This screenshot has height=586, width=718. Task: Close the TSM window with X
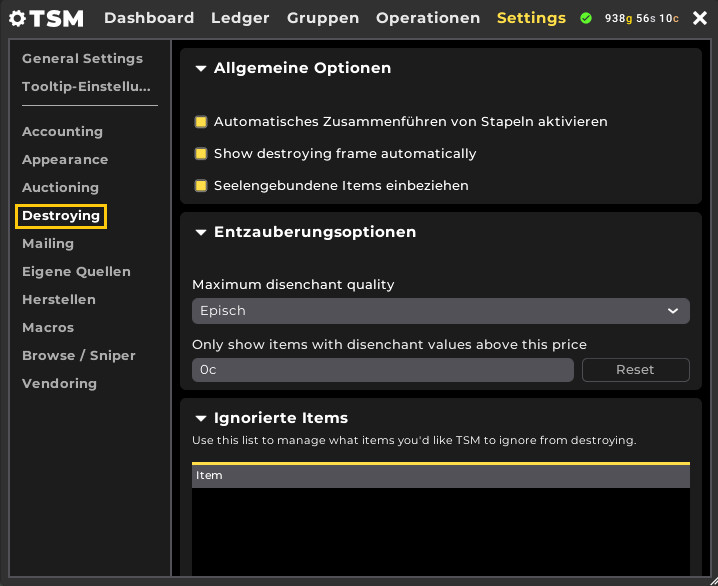tap(700, 18)
